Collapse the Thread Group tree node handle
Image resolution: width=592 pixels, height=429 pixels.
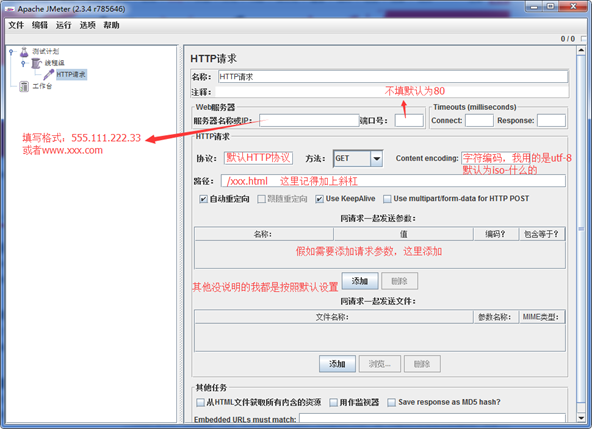point(23,63)
